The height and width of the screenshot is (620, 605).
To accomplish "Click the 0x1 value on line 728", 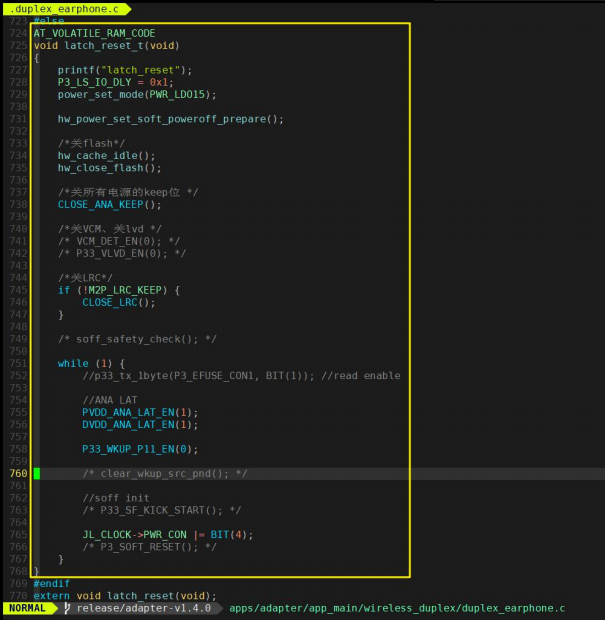I will (159, 82).
